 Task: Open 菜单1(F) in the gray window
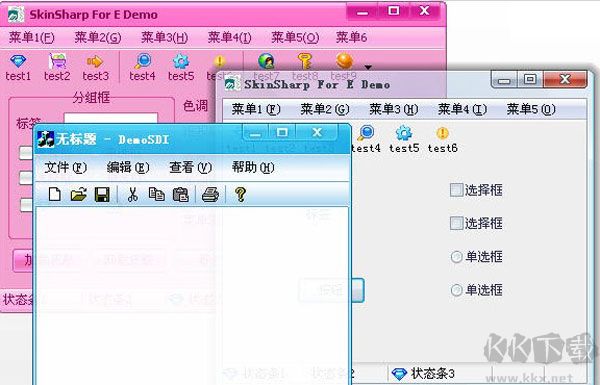pos(256,109)
